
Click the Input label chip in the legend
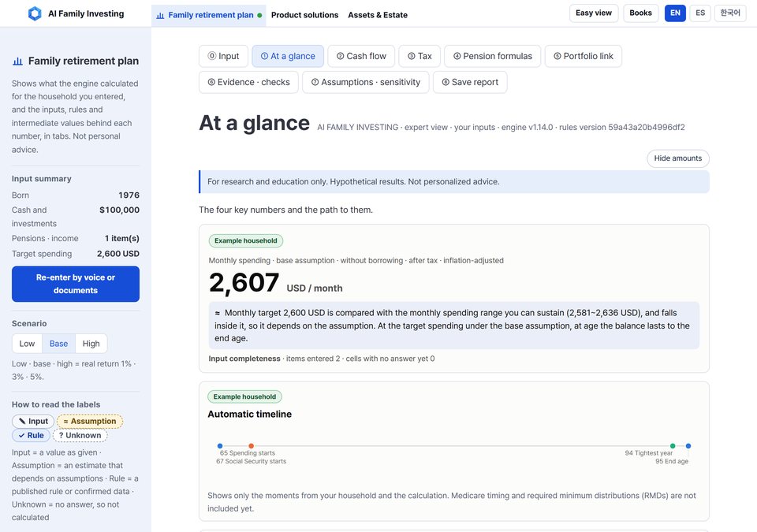tap(33, 422)
